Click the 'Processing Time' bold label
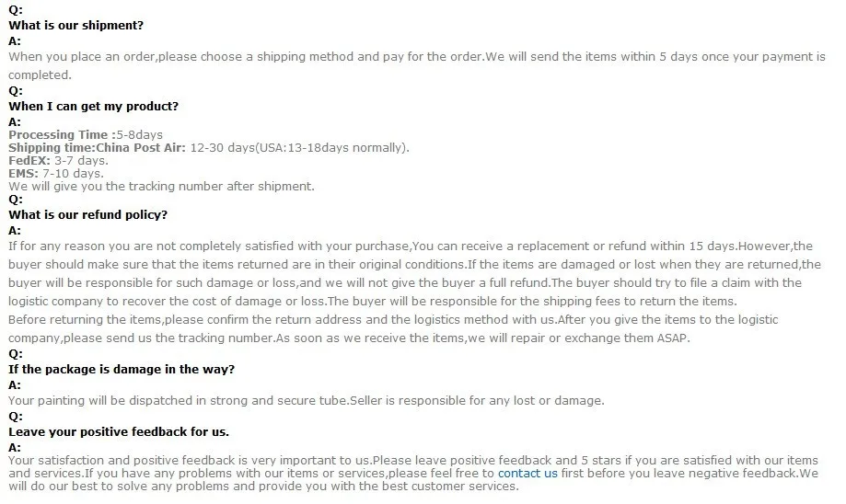 click(x=58, y=135)
